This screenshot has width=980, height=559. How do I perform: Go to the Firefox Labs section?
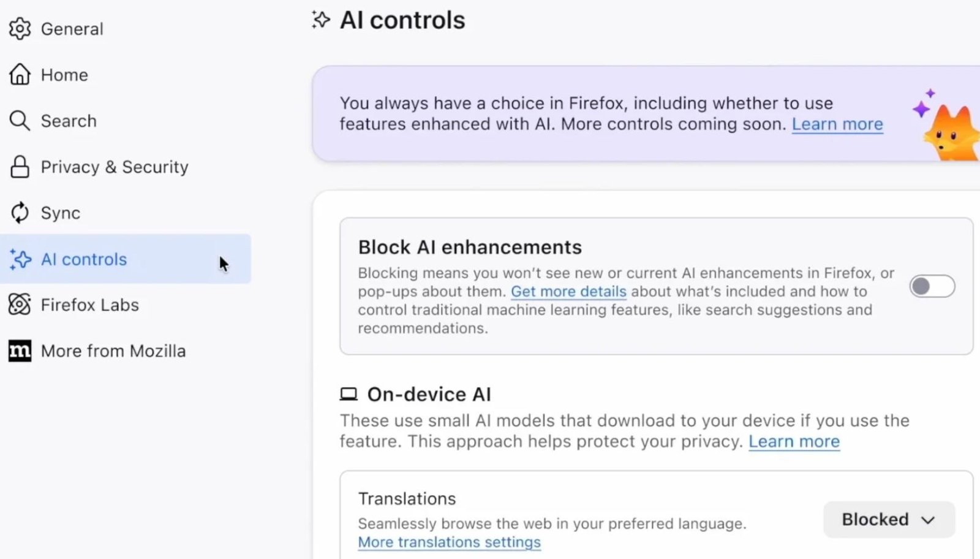tap(90, 305)
